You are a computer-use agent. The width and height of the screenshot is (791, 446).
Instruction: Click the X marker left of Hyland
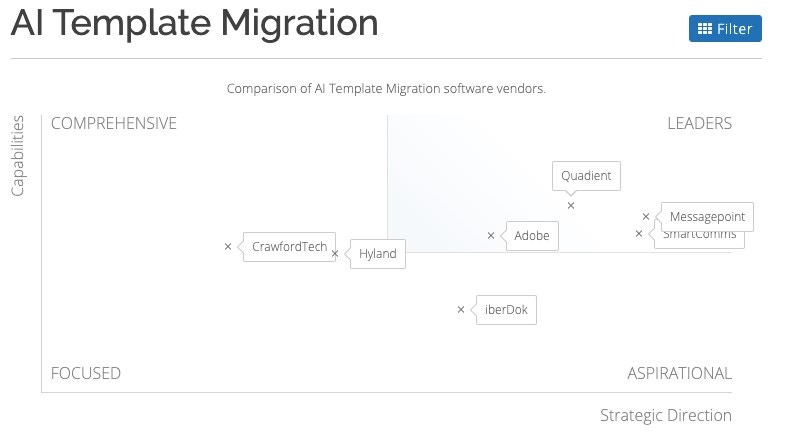point(335,254)
